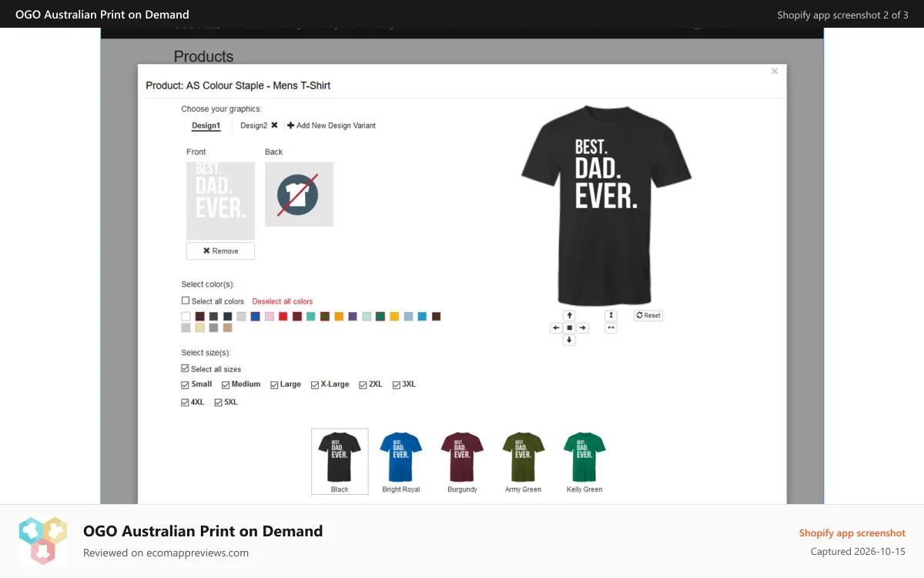Click Add New Design Variant
924x578 pixels.
[332, 125]
